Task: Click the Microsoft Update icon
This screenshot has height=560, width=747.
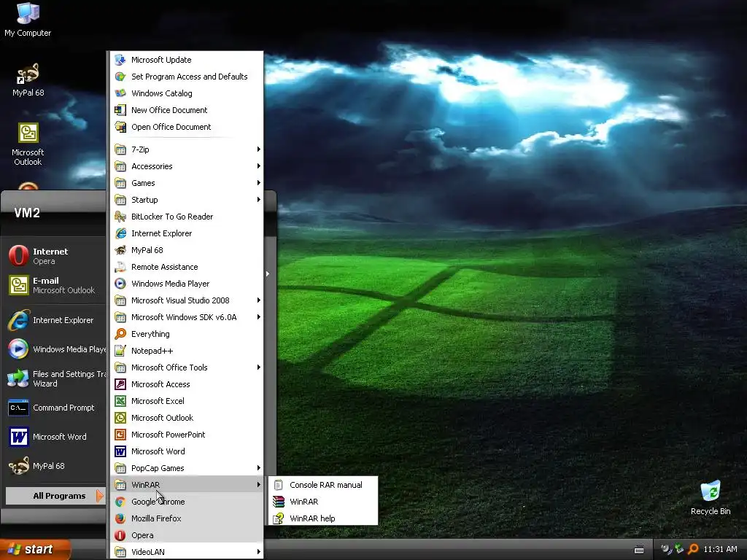Action: click(120, 60)
